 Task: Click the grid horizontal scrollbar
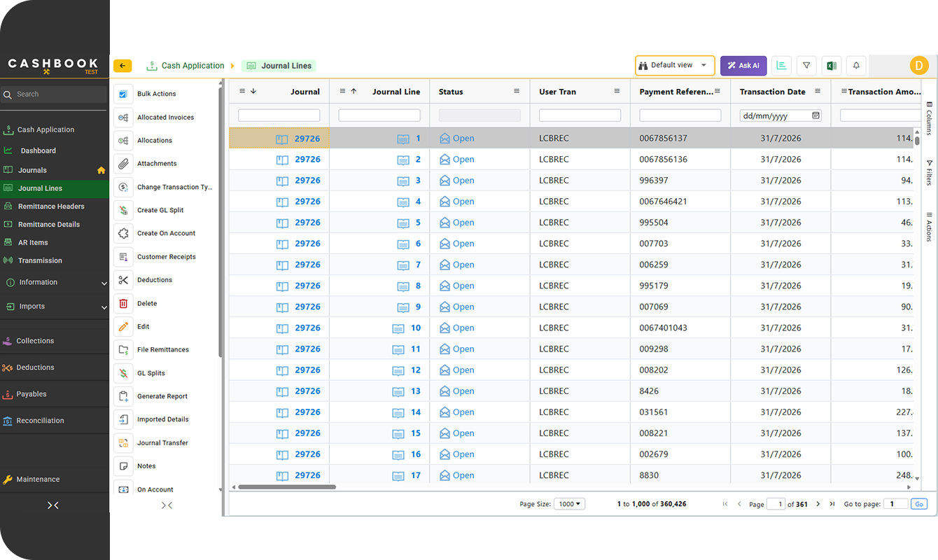(287, 487)
